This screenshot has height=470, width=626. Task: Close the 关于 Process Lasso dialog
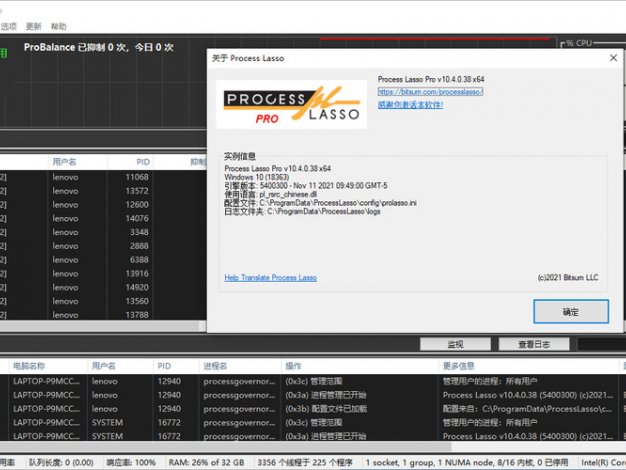[x=614, y=58]
